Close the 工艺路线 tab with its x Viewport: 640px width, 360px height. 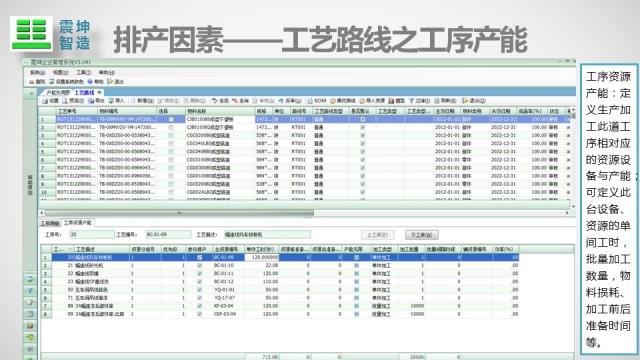tap(99, 93)
